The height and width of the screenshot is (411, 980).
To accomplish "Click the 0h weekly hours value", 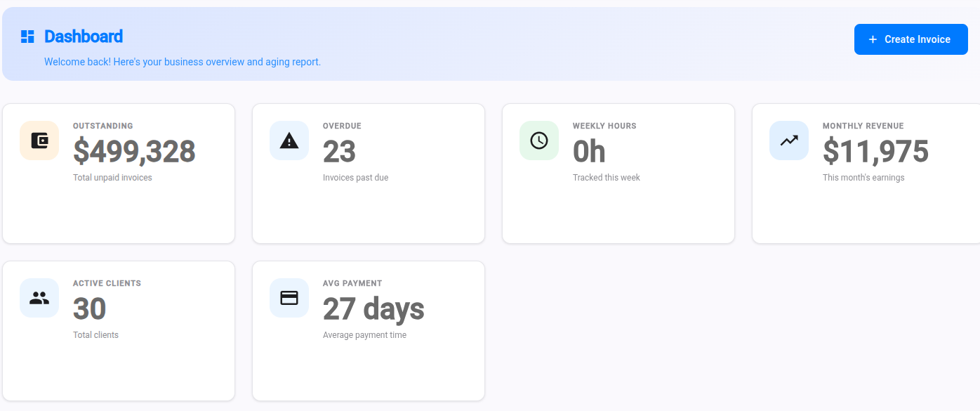I will [x=589, y=152].
